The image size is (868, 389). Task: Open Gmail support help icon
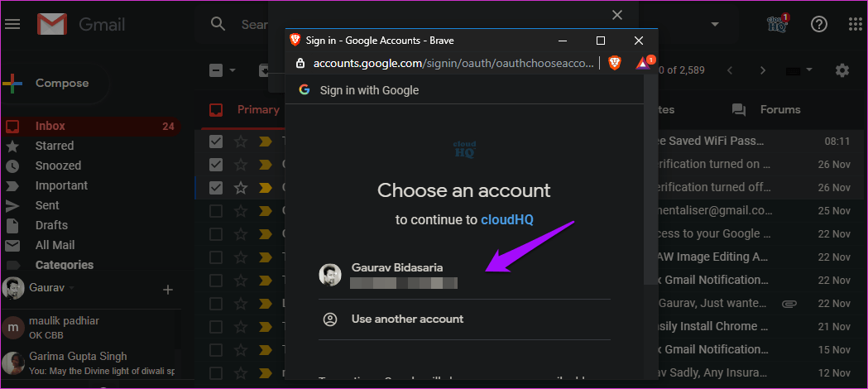click(818, 24)
